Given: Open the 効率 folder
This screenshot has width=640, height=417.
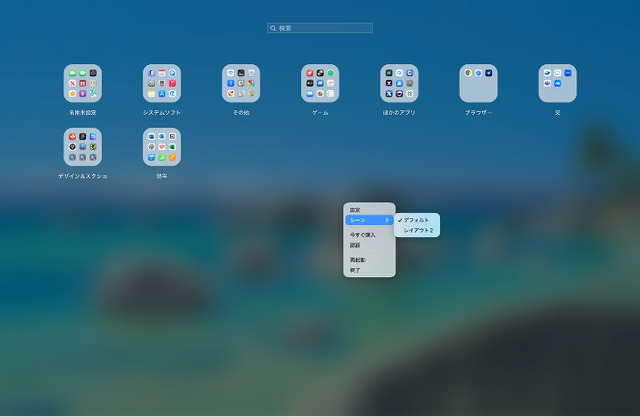Looking at the screenshot, I should pyautogui.click(x=162, y=147).
